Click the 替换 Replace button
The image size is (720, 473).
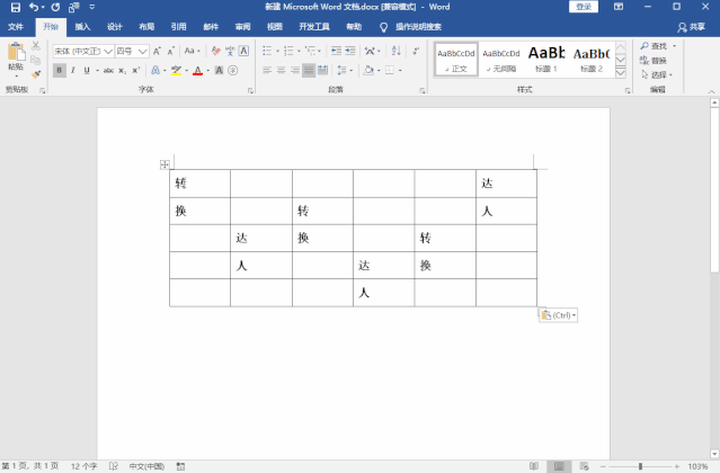click(653, 60)
